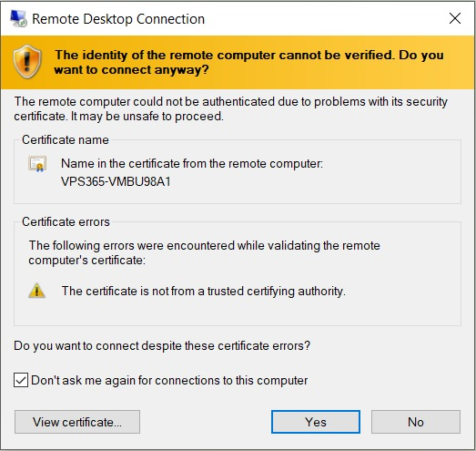Click the "Remote Desktop Connection" title text

(x=118, y=19)
